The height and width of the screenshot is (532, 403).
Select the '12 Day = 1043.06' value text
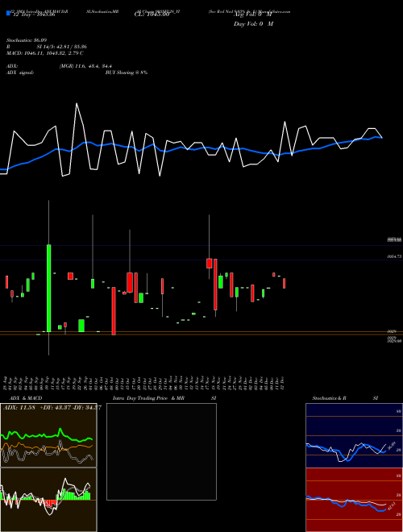[33, 15]
